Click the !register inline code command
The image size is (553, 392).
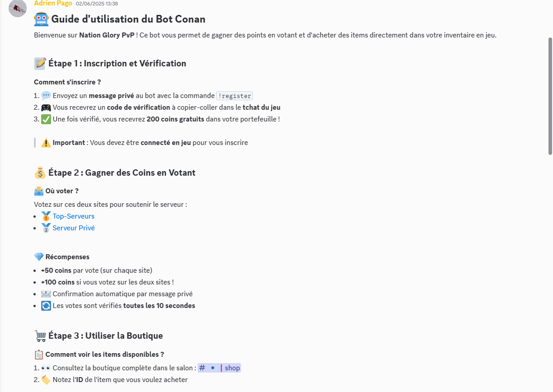click(x=234, y=96)
